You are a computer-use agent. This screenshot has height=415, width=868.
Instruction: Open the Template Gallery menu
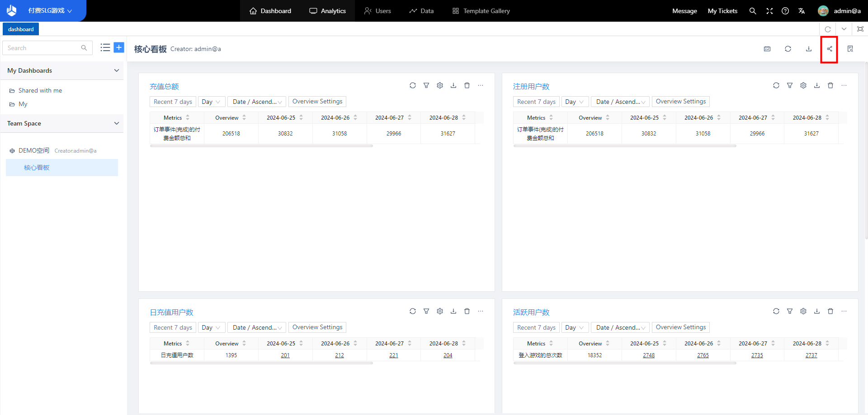pos(481,11)
